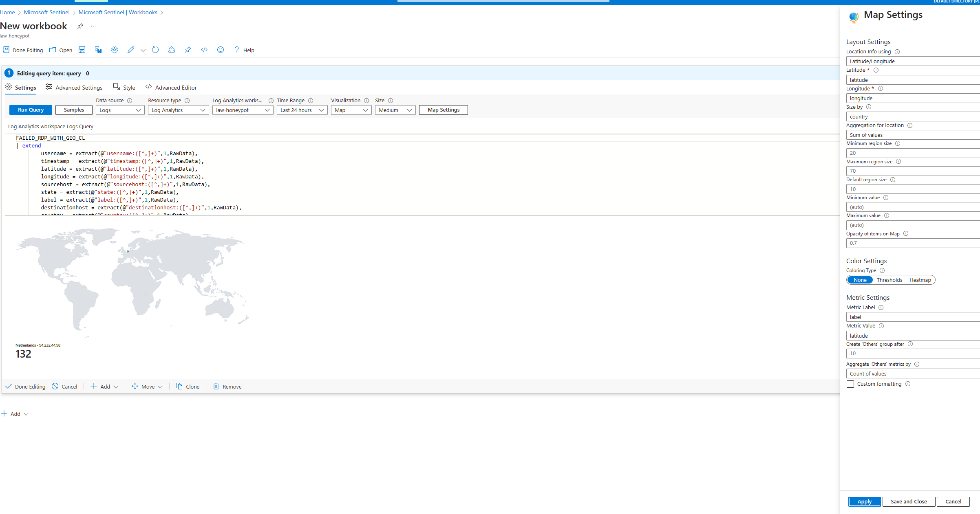Click the Maximum region size field
The height and width of the screenshot is (514, 980).
point(913,171)
